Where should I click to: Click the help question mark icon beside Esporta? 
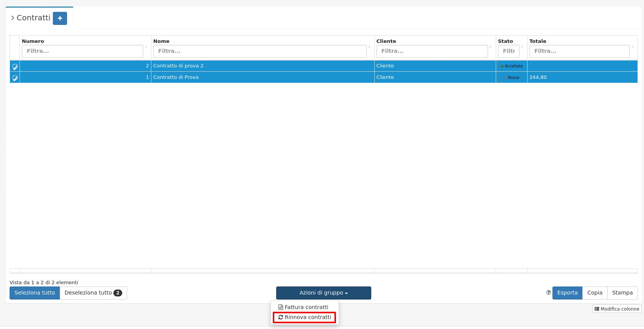[548, 293]
